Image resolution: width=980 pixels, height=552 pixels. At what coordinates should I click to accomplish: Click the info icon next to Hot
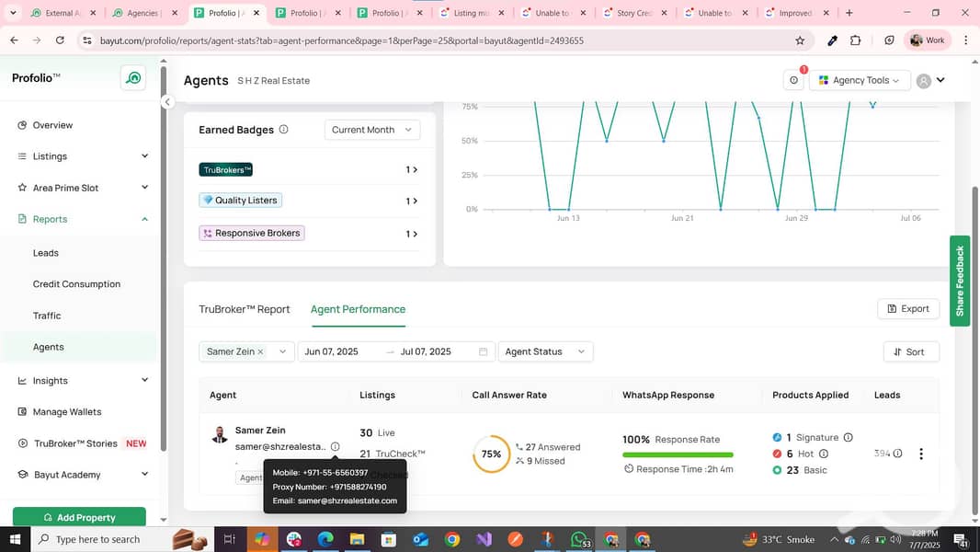coord(824,454)
